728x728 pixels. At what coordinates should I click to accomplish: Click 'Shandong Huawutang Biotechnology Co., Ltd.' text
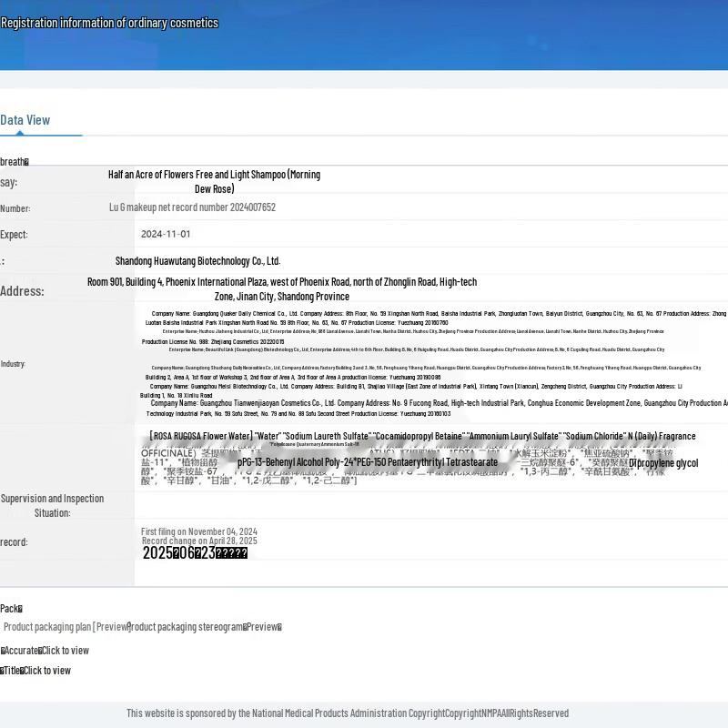click(197, 261)
